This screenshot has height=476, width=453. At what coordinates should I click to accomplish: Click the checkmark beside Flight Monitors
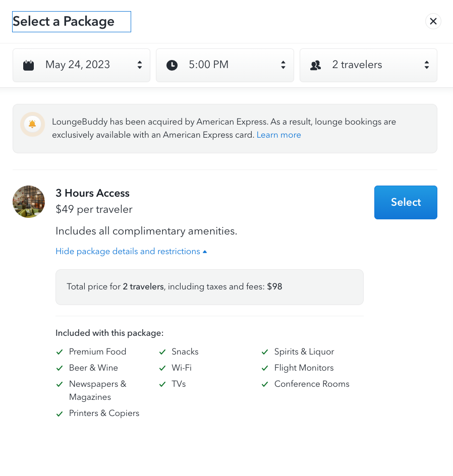265,368
